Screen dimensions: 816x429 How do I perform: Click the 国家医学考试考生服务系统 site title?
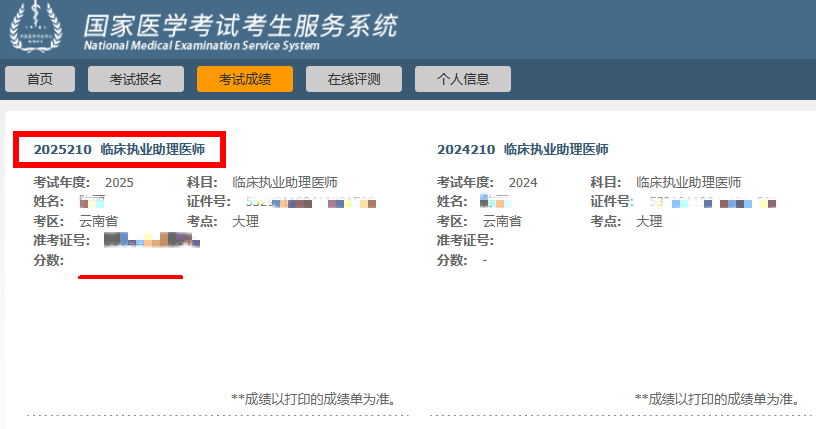[x=239, y=24]
